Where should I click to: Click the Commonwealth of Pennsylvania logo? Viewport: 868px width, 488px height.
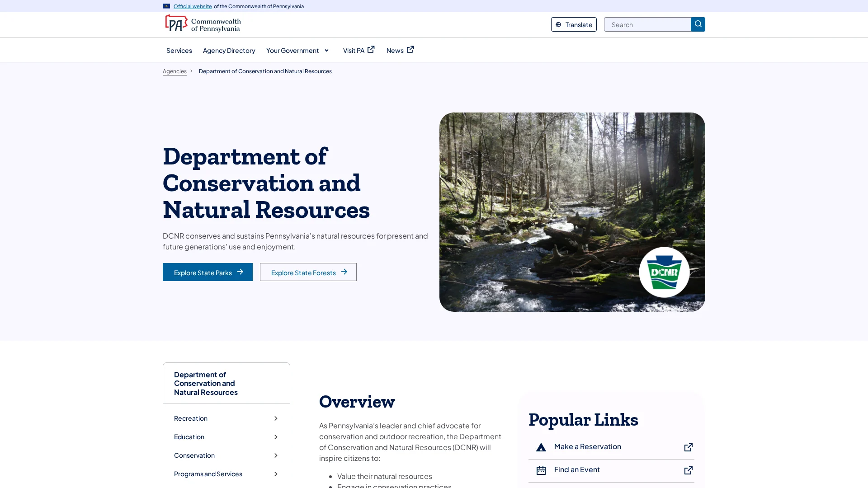203,24
